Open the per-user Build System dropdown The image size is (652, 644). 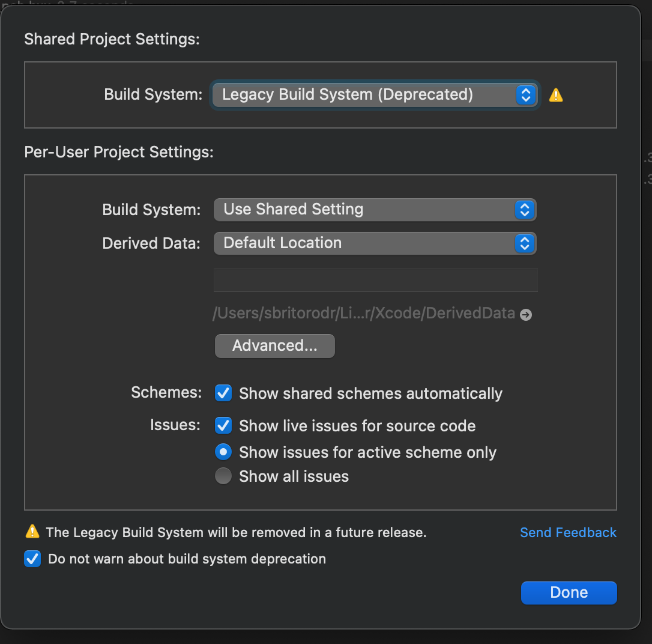click(360, 209)
